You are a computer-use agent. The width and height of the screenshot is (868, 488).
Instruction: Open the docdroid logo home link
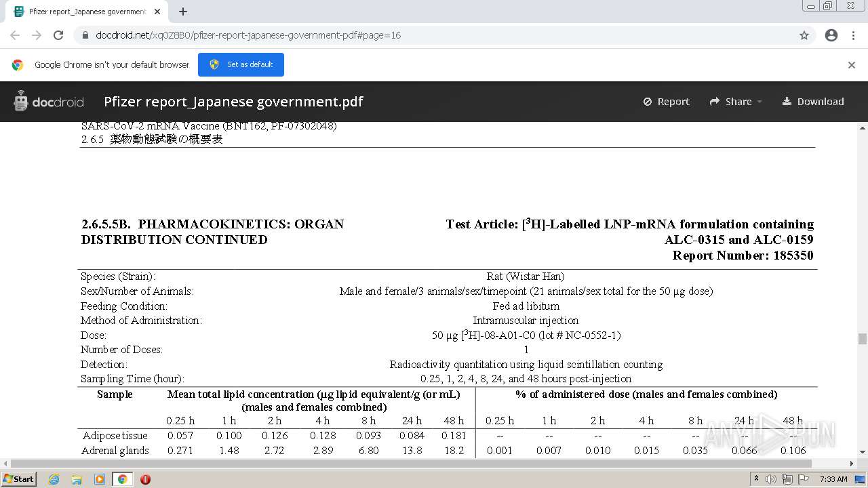48,102
